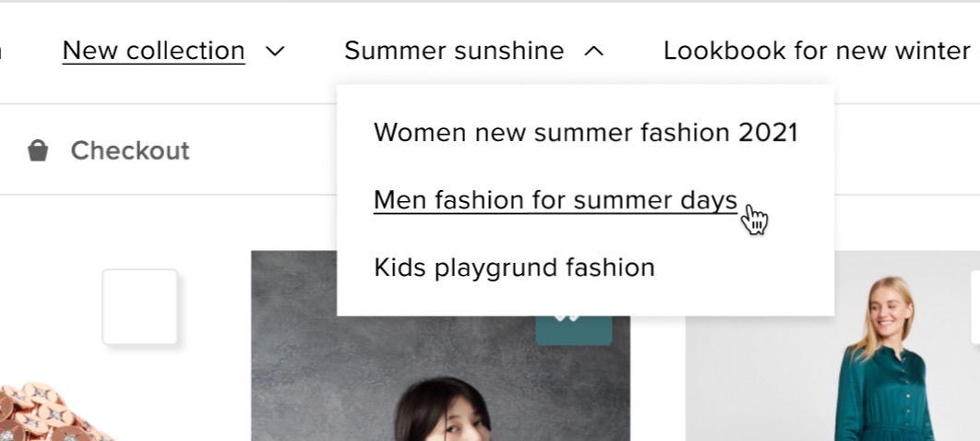Click the Checkout link
Viewport: 980px width, 441px height.
tap(130, 150)
